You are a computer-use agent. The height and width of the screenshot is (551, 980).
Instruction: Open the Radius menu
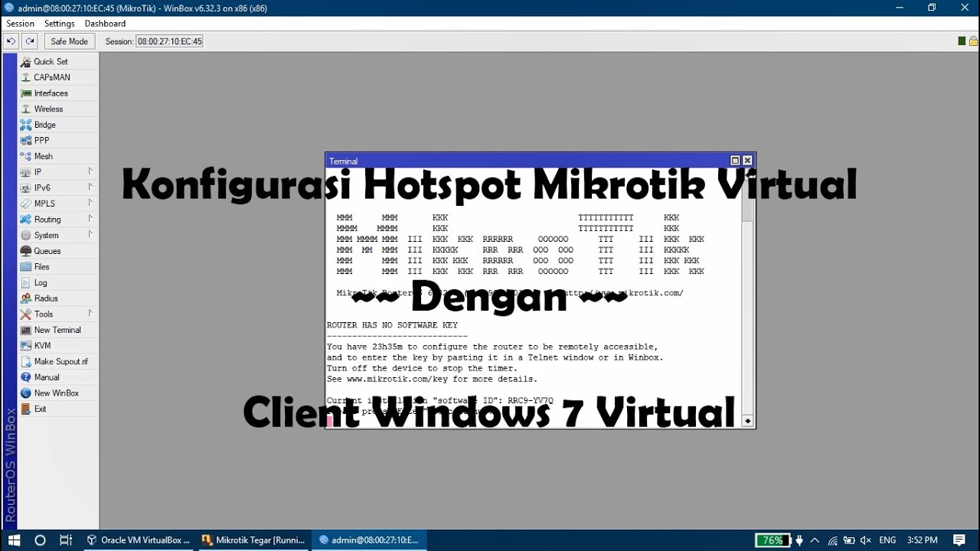[x=58, y=298]
